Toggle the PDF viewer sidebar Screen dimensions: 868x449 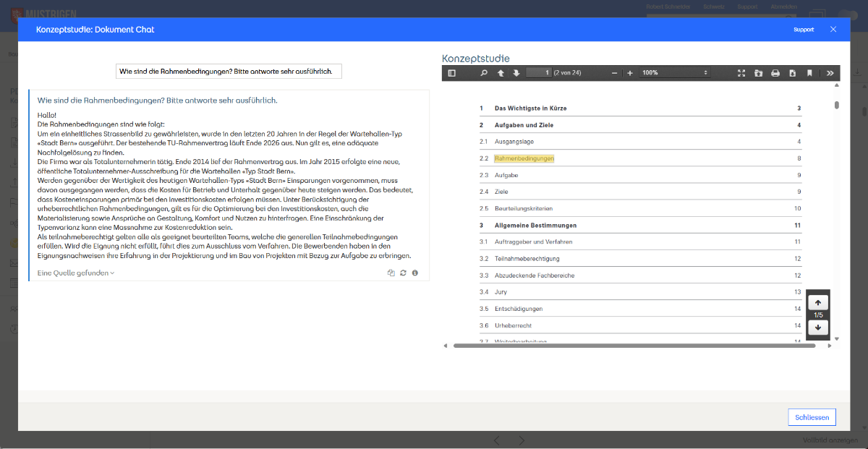[452, 73]
